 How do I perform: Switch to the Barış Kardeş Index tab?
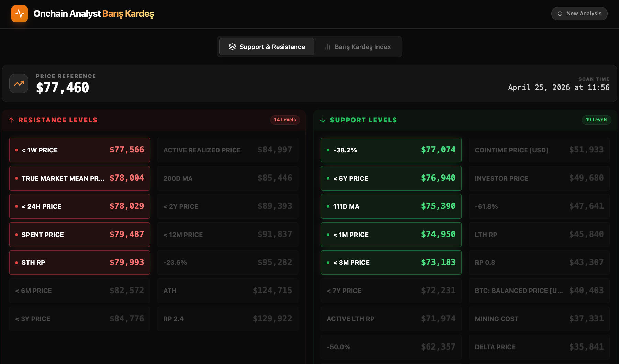click(x=358, y=47)
